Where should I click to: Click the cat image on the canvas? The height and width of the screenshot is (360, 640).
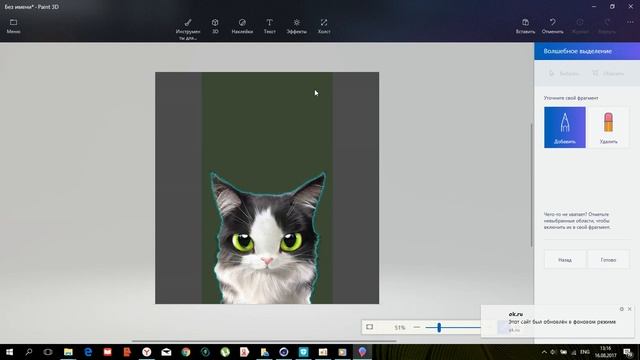pos(267,239)
